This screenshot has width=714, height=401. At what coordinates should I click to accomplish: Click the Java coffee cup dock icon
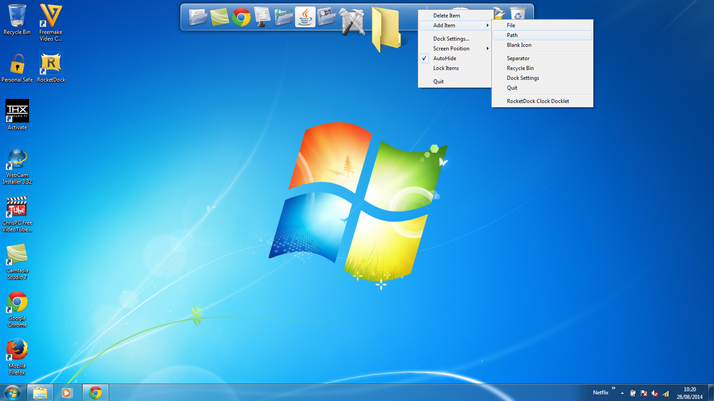[x=305, y=17]
